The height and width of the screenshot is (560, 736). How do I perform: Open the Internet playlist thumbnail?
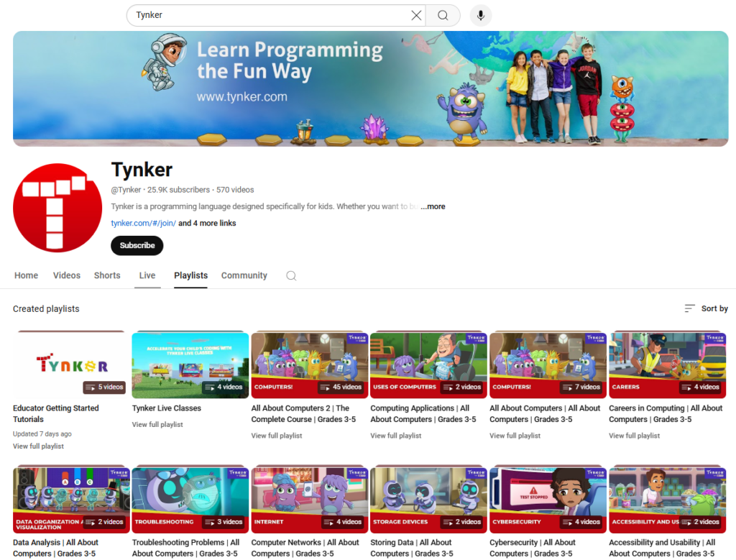[x=310, y=500]
